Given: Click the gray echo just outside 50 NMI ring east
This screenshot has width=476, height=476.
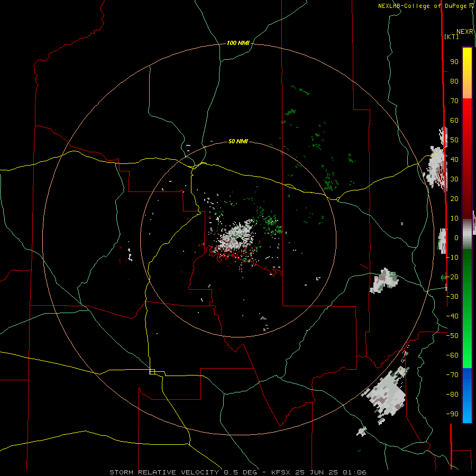Looking at the screenshot, I should 384,280.
